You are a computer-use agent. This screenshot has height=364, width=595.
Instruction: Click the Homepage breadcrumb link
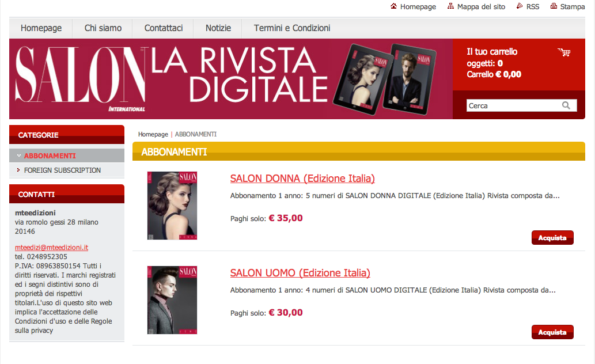coord(153,134)
